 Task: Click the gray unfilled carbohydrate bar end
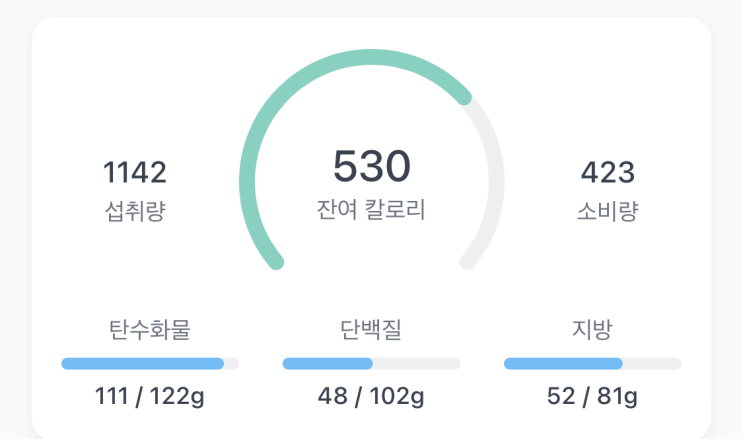pos(231,364)
